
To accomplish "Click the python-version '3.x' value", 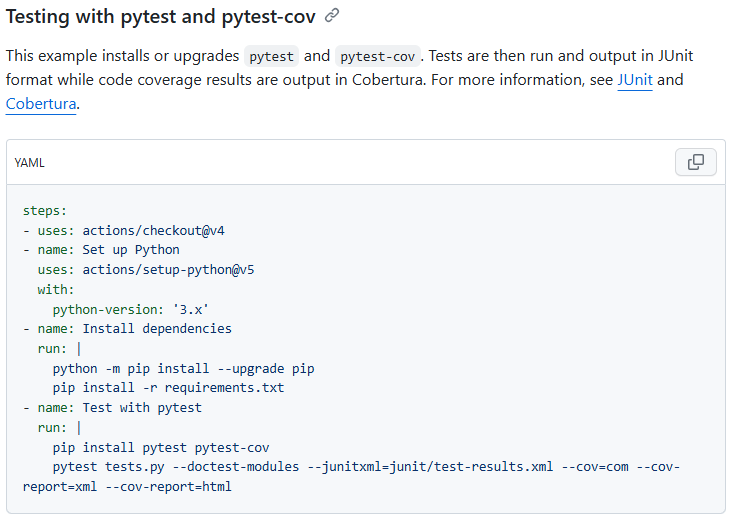I will click(191, 309).
